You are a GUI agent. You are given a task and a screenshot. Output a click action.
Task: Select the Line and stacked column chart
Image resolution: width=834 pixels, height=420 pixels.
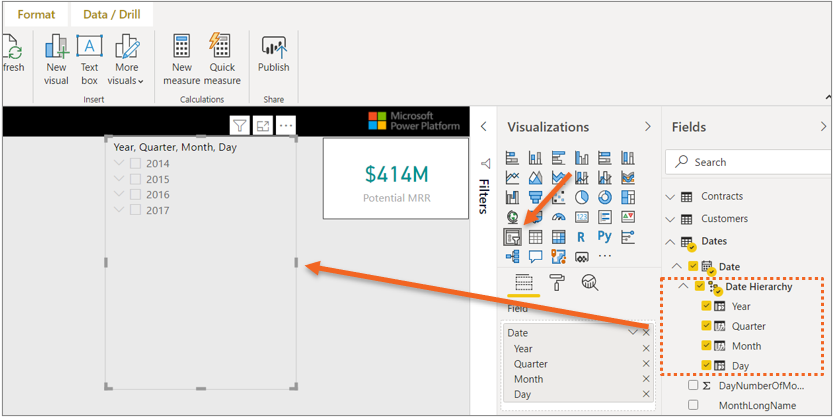click(582, 178)
